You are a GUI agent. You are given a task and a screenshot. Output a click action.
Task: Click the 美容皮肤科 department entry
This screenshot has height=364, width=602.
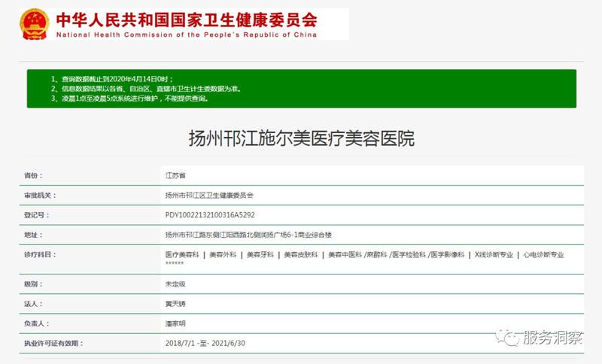pos(300,255)
